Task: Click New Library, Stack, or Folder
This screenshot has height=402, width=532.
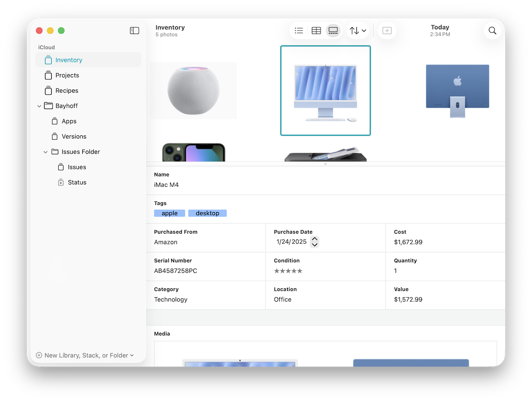Action: (x=82, y=355)
